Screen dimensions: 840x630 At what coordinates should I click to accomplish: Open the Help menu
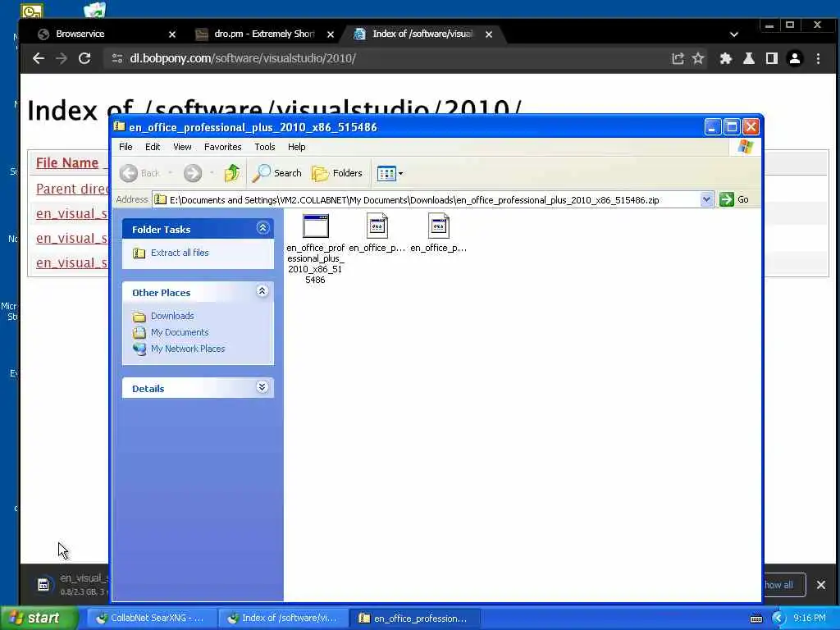[x=297, y=147]
